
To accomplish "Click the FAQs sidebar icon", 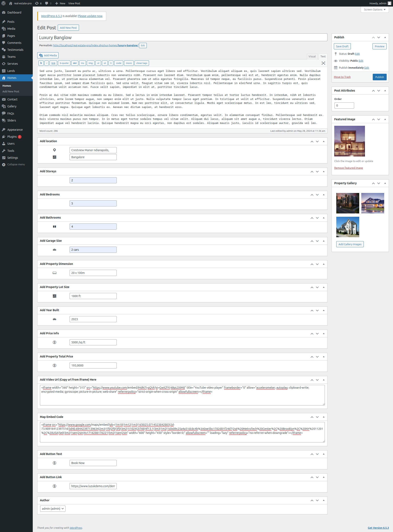I will click(3, 113).
